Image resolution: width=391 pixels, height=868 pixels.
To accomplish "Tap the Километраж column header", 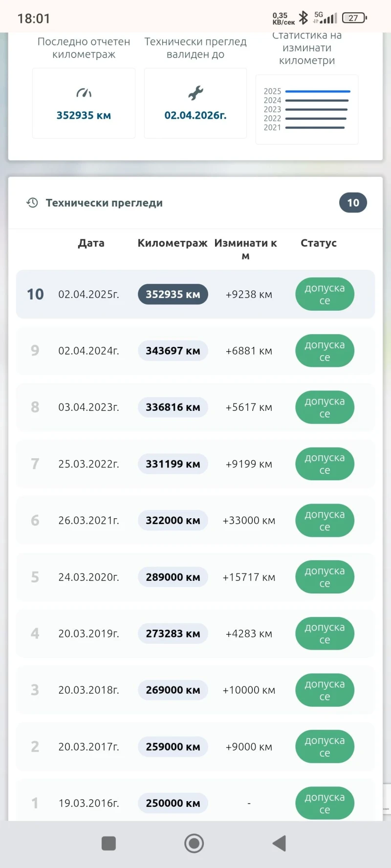I will click(x=172, y=243).
